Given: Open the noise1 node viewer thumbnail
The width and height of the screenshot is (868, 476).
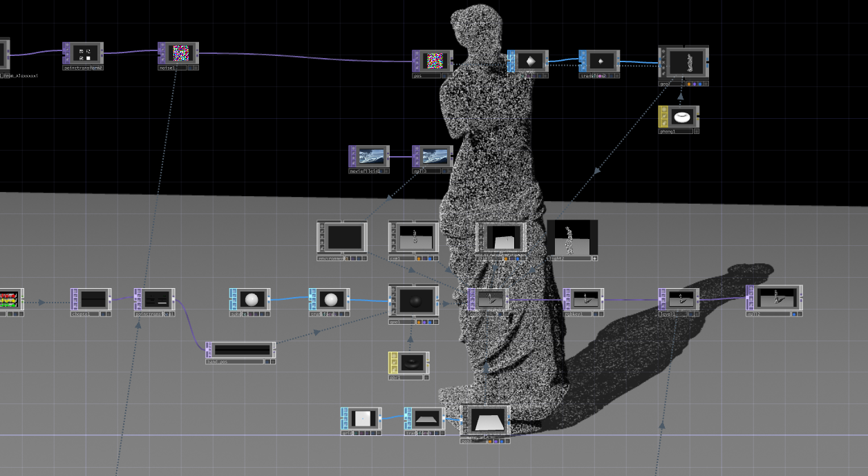Looking at the screenshot, I should click(181, 52).
